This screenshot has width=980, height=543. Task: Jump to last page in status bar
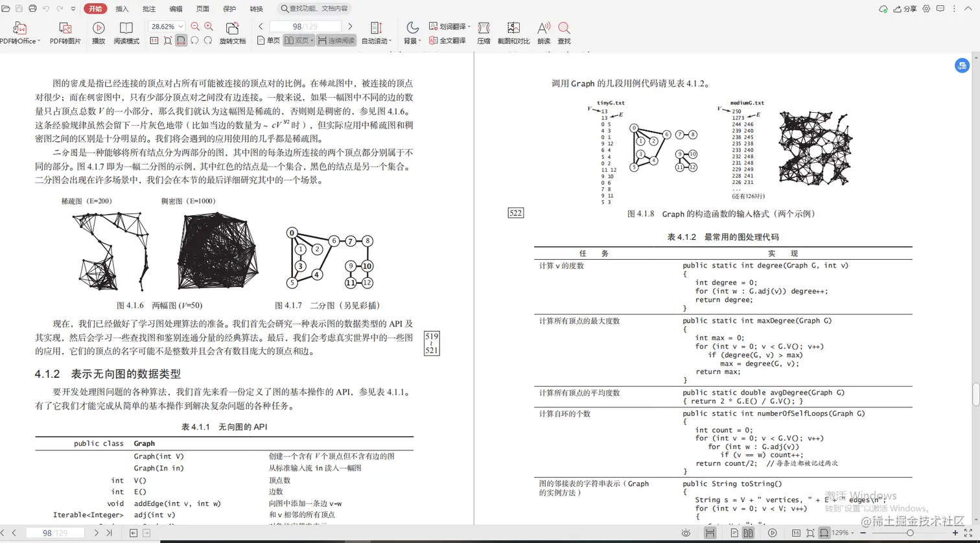(109, 533)
